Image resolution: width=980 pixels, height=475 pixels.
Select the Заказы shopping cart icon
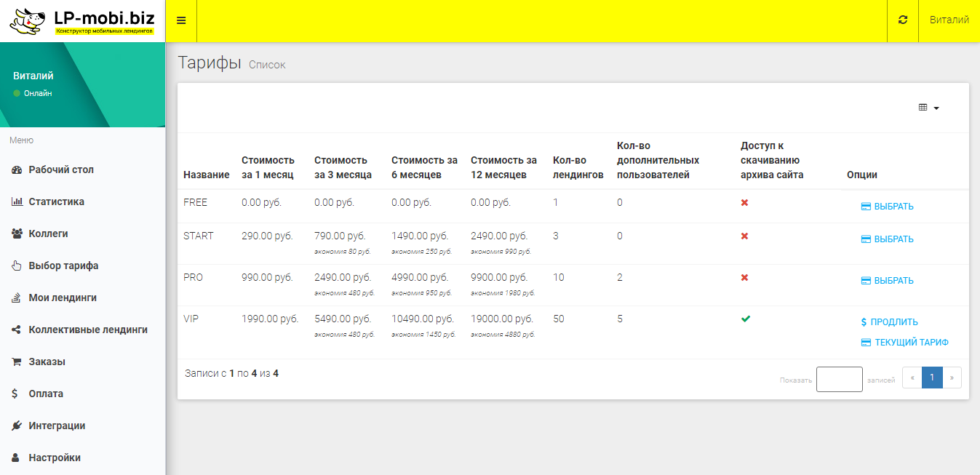16,362
